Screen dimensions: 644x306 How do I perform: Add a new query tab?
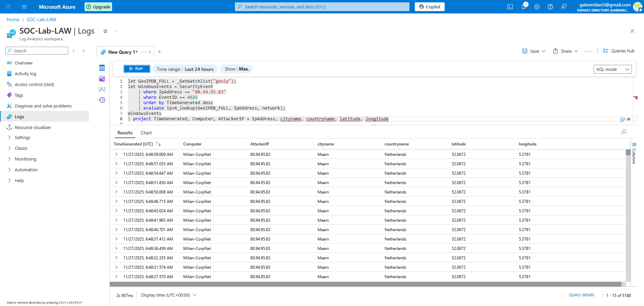(x=160, y=52)
